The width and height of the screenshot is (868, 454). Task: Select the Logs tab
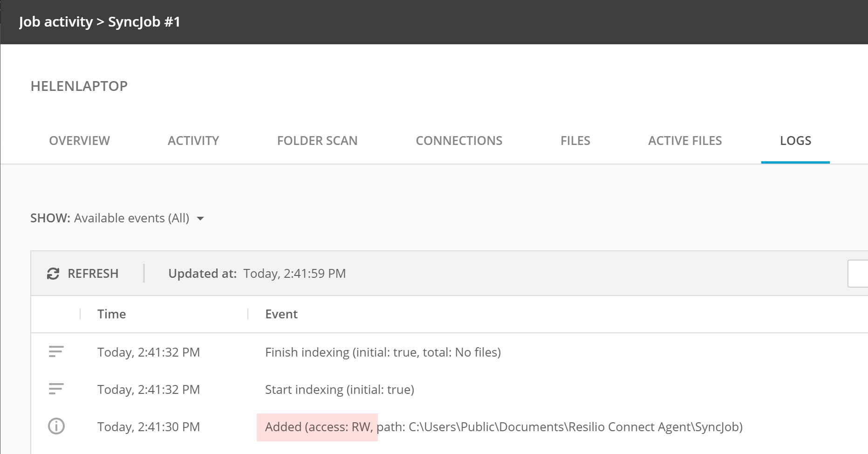795,141
